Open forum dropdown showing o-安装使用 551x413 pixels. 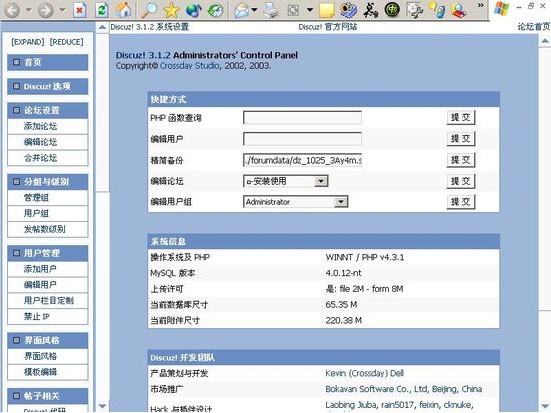(x=286, y=181)
